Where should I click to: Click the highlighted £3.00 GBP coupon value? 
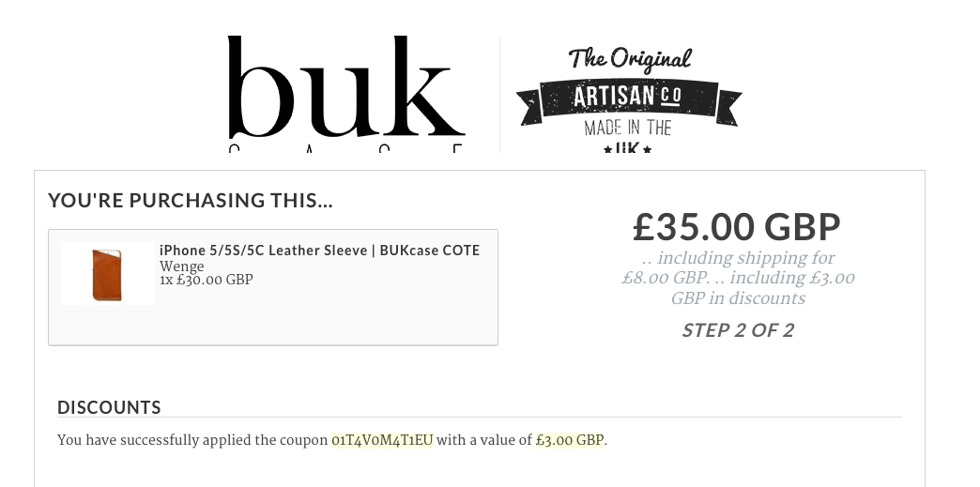[570, 440]
